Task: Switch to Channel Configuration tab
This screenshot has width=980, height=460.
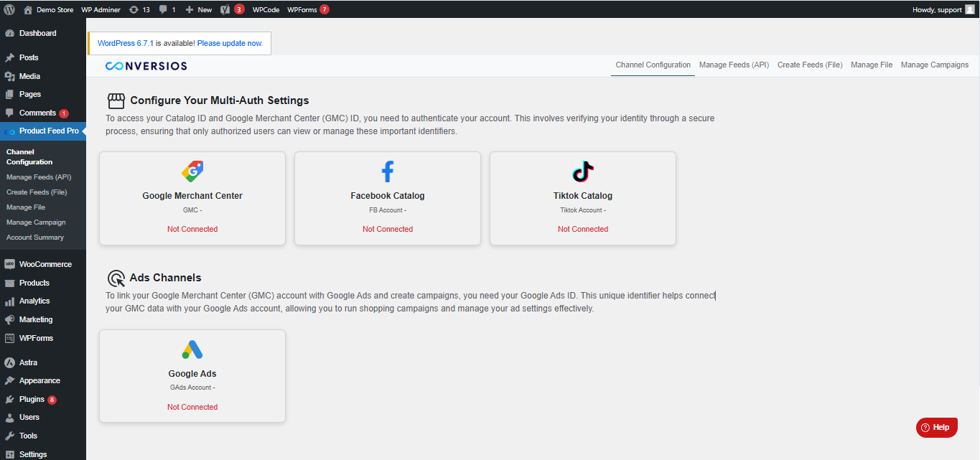Action: [653, 65]
